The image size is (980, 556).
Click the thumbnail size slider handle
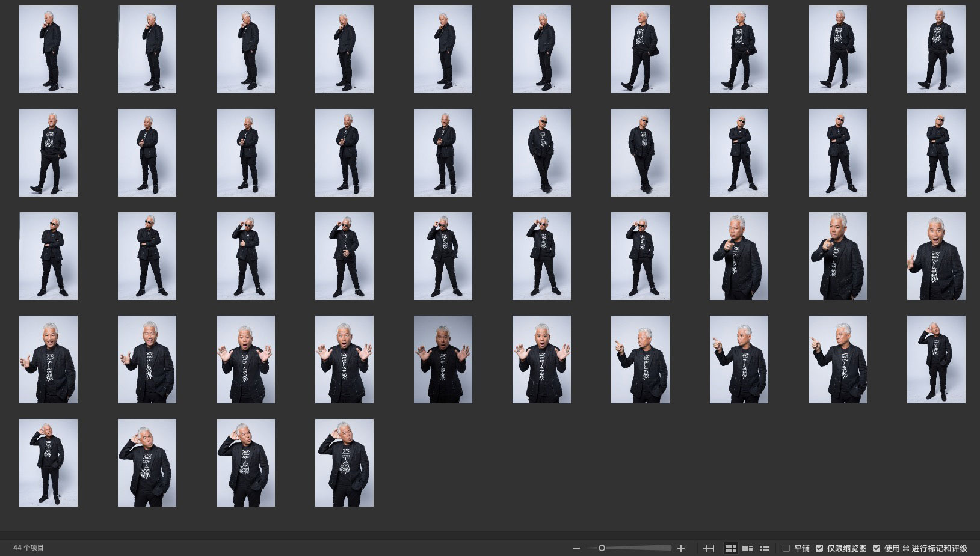point(602,548)
